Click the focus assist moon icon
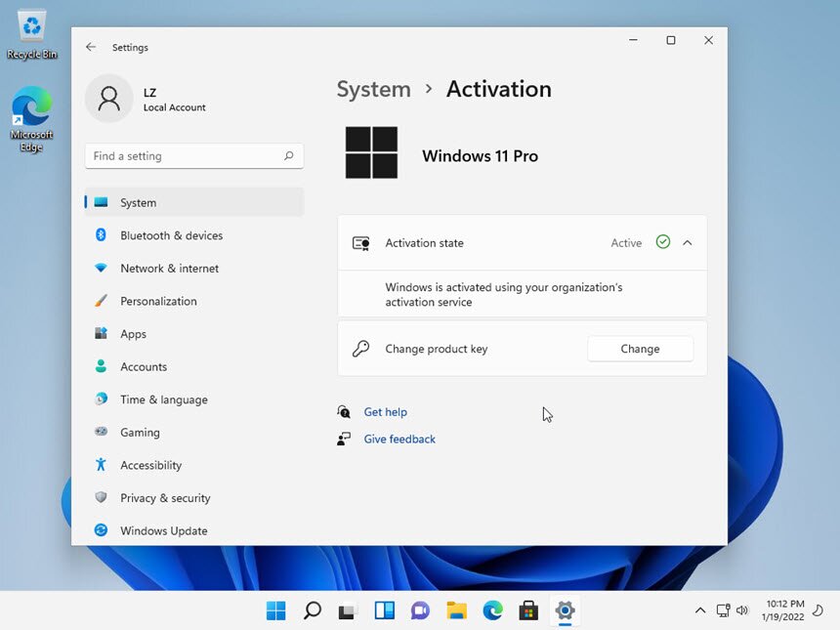 819,610
